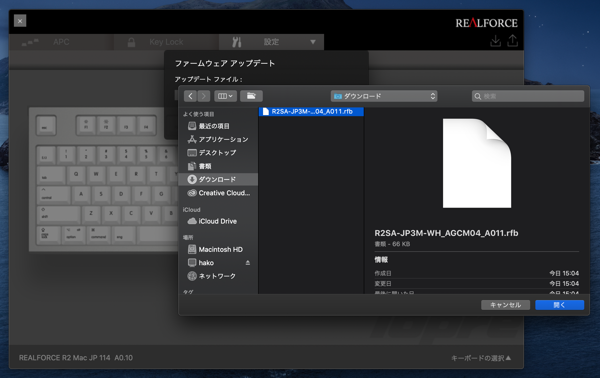Click the アプリケーション icon in the sidebar
The image size is (600, 378).
(x=192, y=139)
